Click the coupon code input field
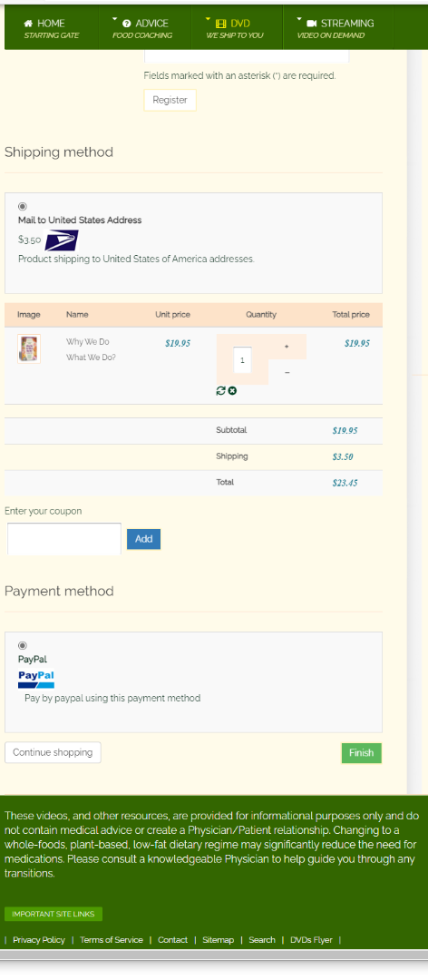428x980 pixels. (64, 539)
